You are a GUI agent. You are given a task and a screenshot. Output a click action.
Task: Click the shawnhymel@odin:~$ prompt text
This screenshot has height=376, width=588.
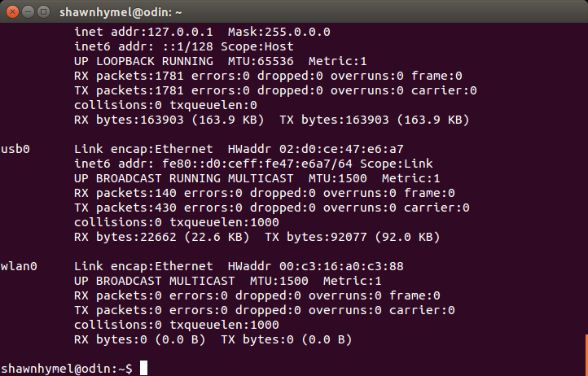67,369
